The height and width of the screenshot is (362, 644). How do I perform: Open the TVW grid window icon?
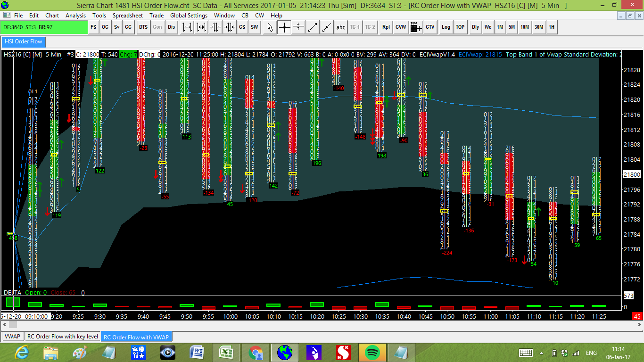click(x=415, y=27)
